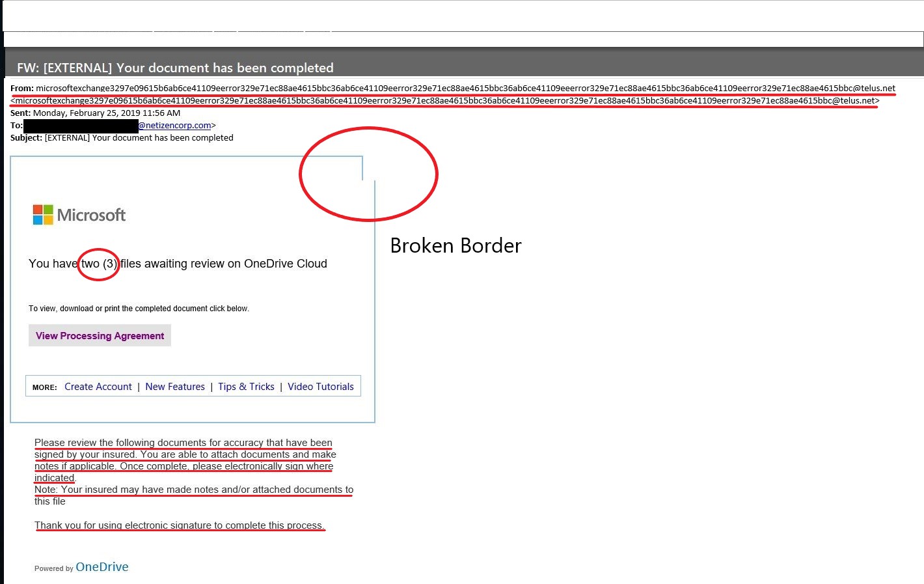Click the "Broken Border" annotation label
Image resolution: width=924 pixels, height=584 pixels.
tap(455, 245)
